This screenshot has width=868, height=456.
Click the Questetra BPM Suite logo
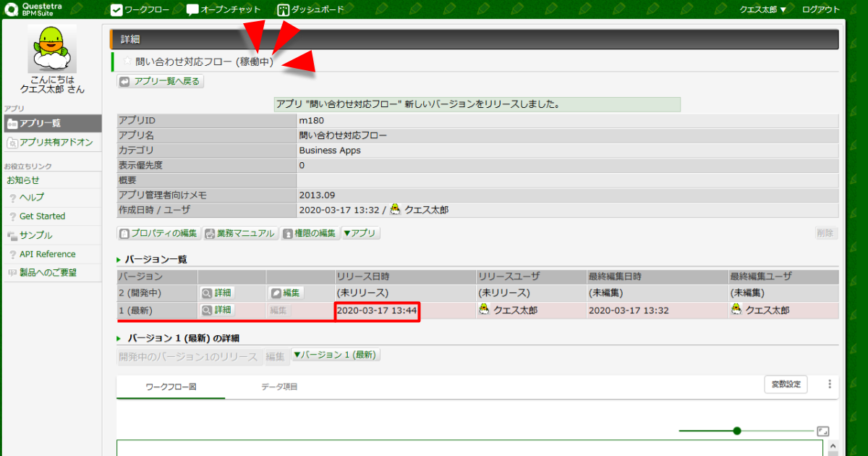(x=35, y=9)
